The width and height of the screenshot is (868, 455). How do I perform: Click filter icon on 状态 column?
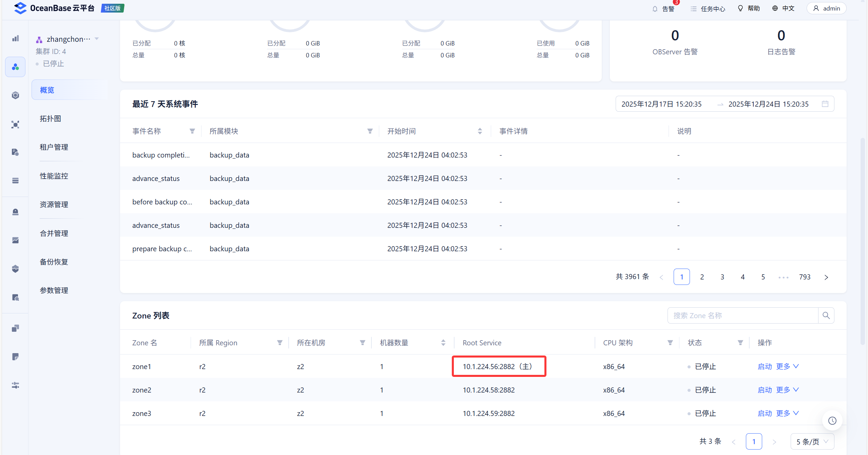coord(740,343)
